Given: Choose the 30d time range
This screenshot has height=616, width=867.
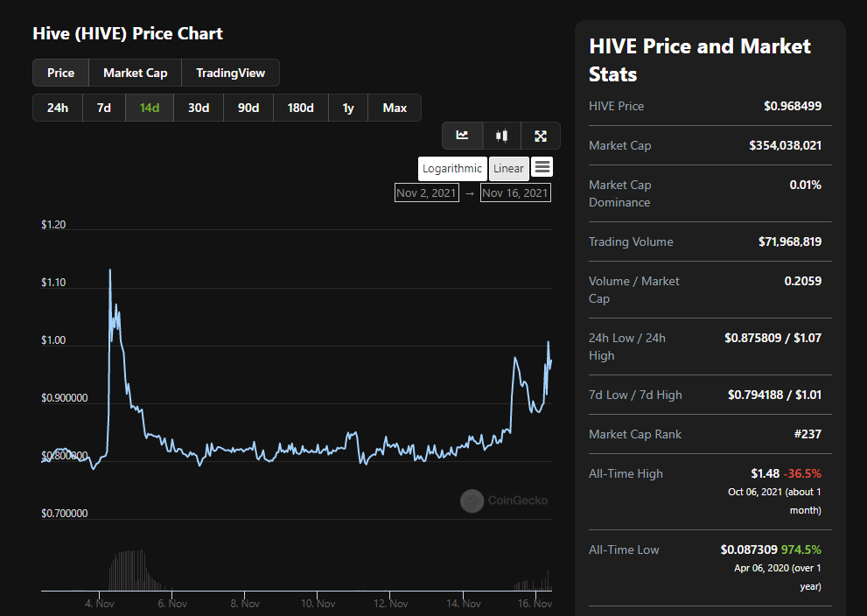Looking at the screenshot, I should [199, 108].
